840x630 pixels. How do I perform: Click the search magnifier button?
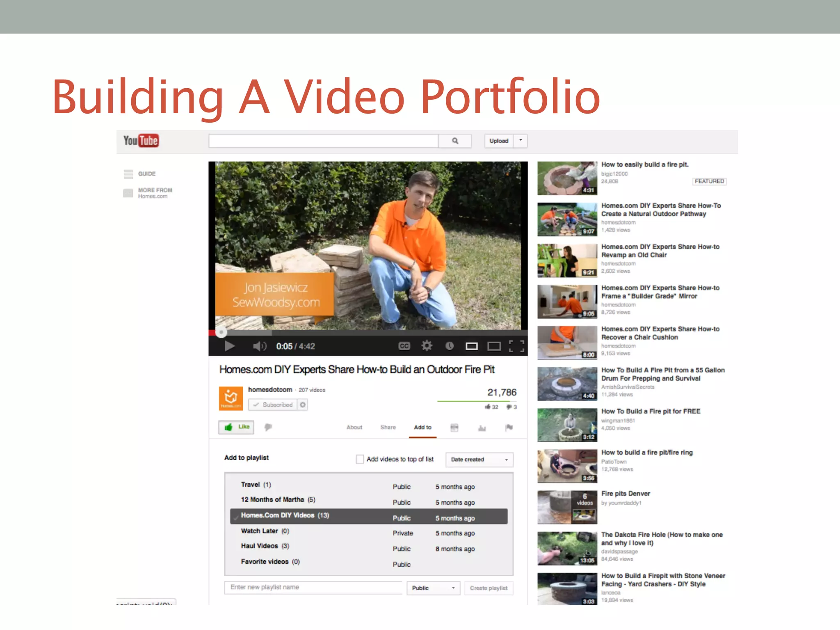(455, 141)
